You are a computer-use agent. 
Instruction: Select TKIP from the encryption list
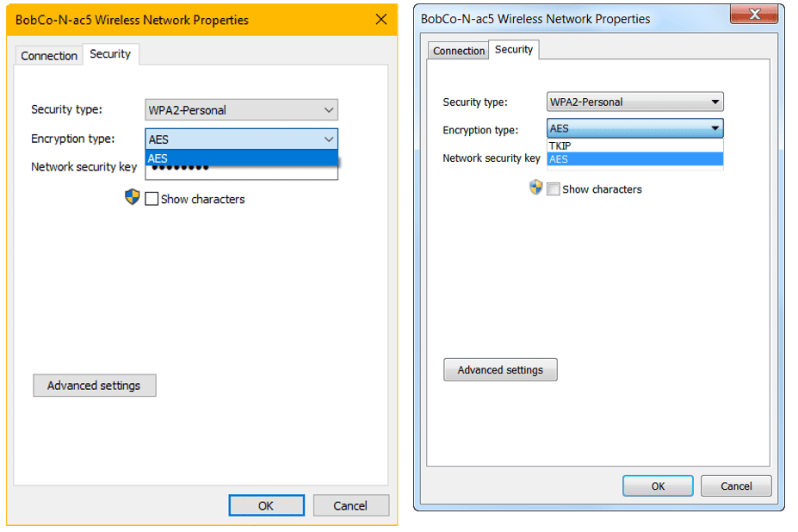pos(634,145)
